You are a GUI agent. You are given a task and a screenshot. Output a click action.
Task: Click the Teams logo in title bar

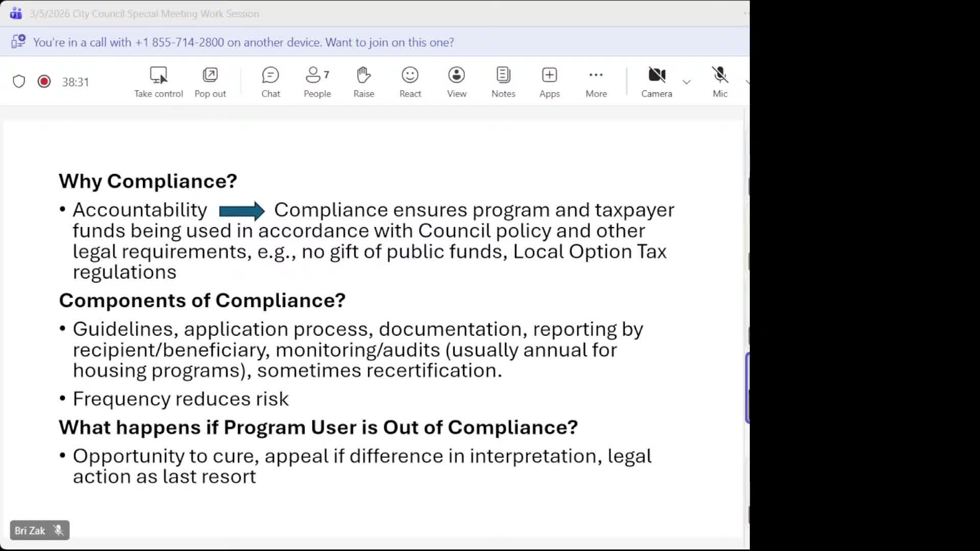click(x=16, y=14)
